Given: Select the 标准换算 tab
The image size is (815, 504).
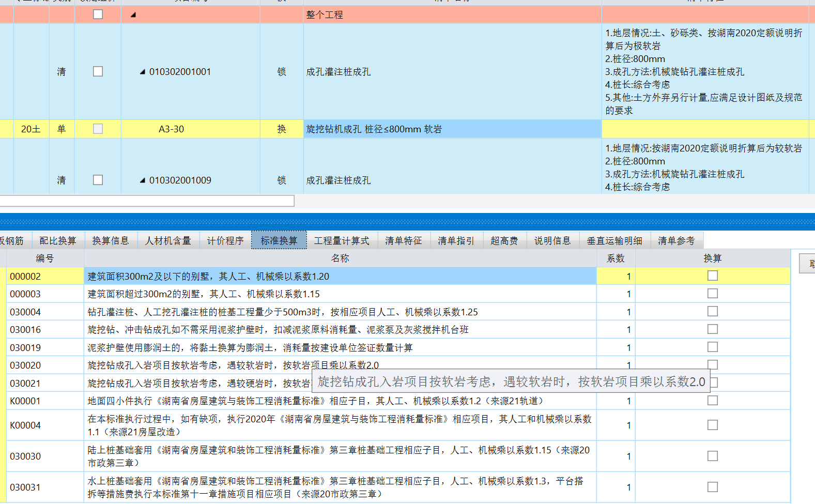Looking at the screenshot, I should (x=279, y=240).
